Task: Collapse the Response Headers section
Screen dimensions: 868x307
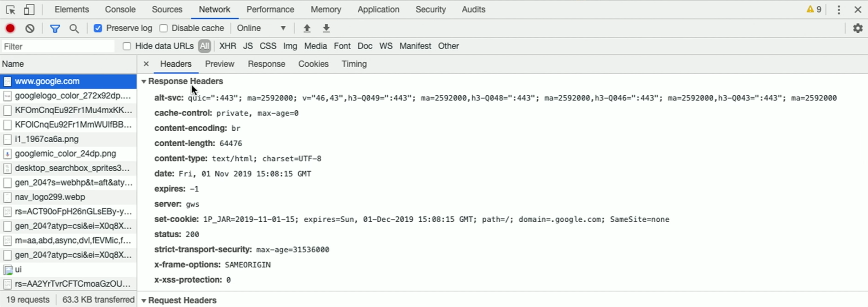Action: coord(144,81)
